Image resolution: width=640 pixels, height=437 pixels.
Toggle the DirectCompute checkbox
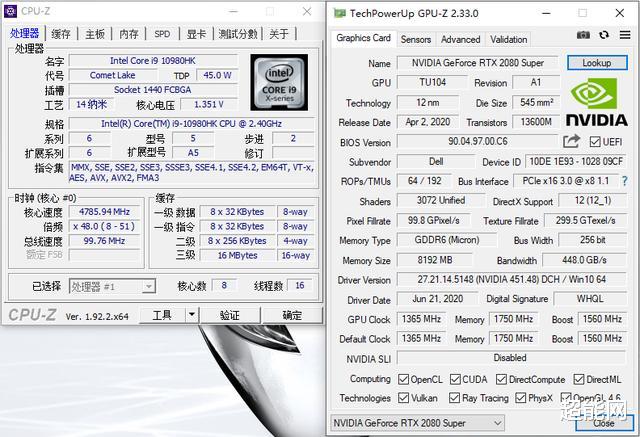coord(501,379)
